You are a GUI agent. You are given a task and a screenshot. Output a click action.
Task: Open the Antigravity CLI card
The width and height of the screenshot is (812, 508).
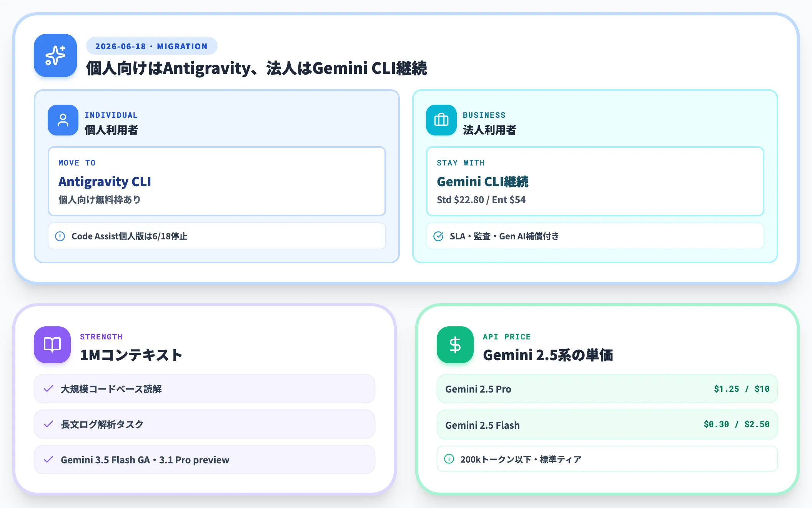tap(217, 181)
